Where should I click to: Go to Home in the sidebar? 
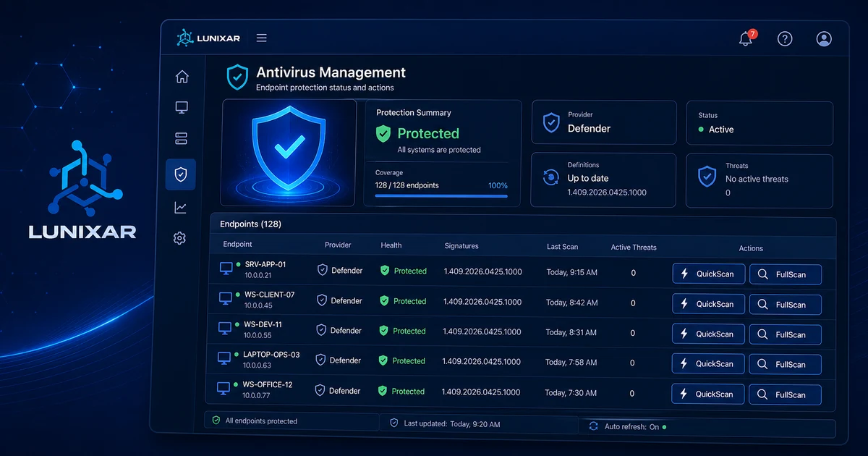click(182, 77)
